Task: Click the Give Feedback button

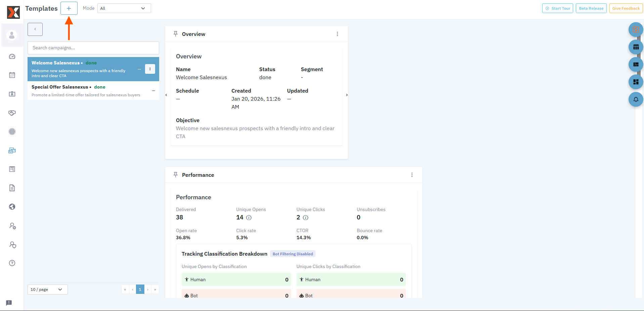Action: coord(626,8)
